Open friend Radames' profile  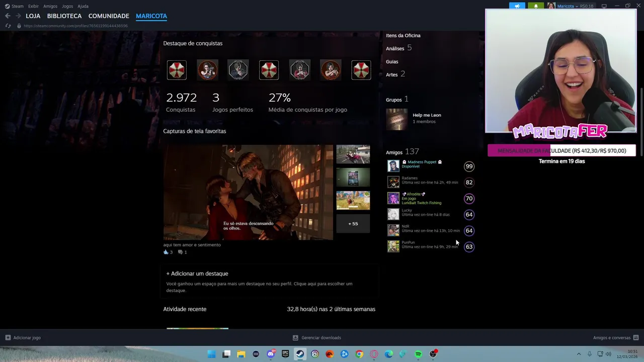(x=410, y=178)
